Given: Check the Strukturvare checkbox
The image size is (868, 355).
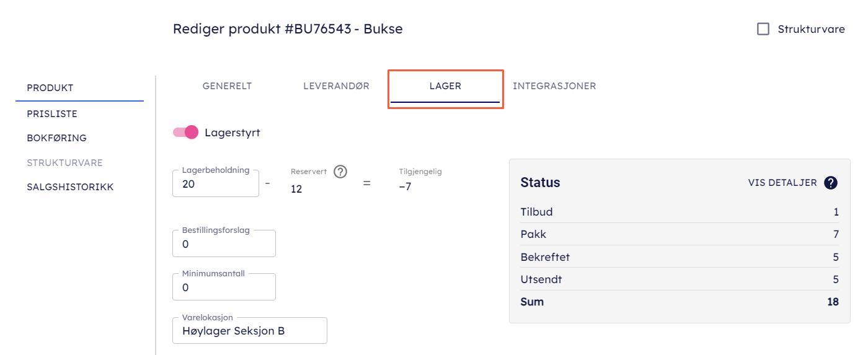Looking at the screenshot, I should pos(763,29).
